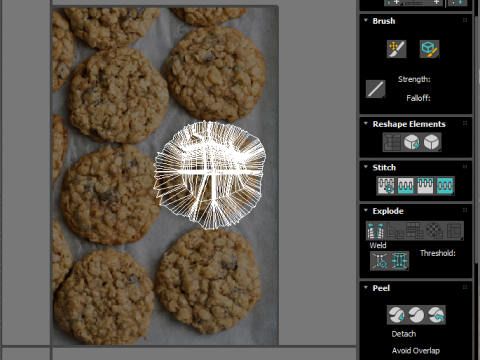Click the Brush rollout title
This screenshot has width=480, height=360.
(x=384, y=21)
